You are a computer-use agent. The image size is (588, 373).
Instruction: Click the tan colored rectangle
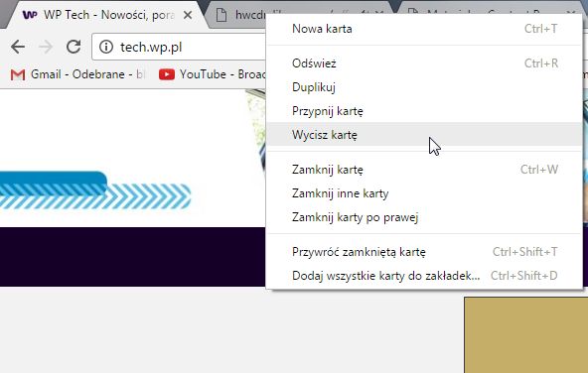point(526,335)
